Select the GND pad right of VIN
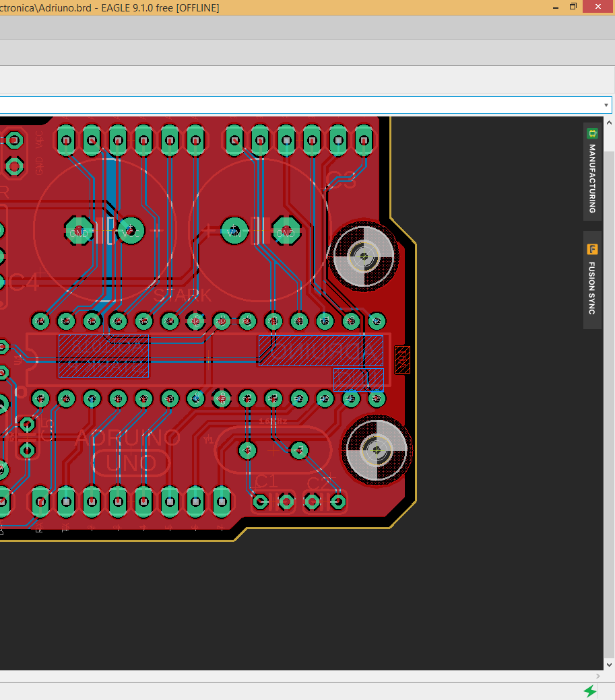Screen dimensions: 615x700 286,232
